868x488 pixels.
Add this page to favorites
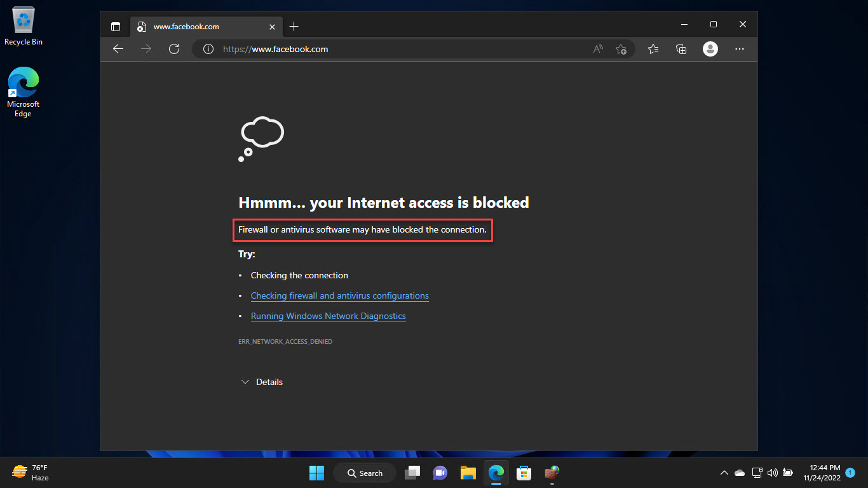(x=621, y=49)
